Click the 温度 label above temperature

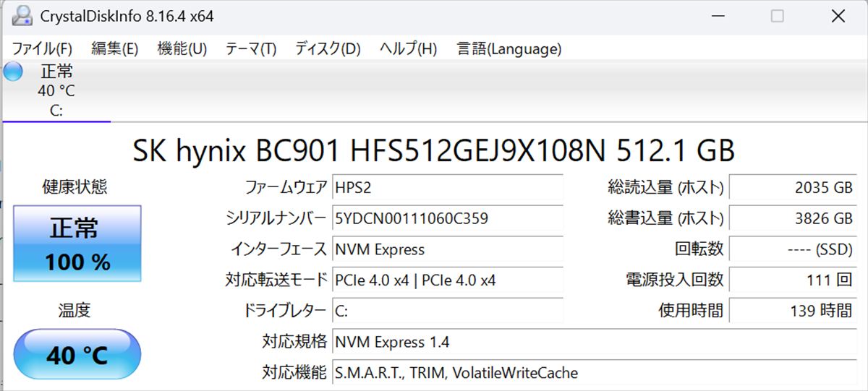click(75, 311)
